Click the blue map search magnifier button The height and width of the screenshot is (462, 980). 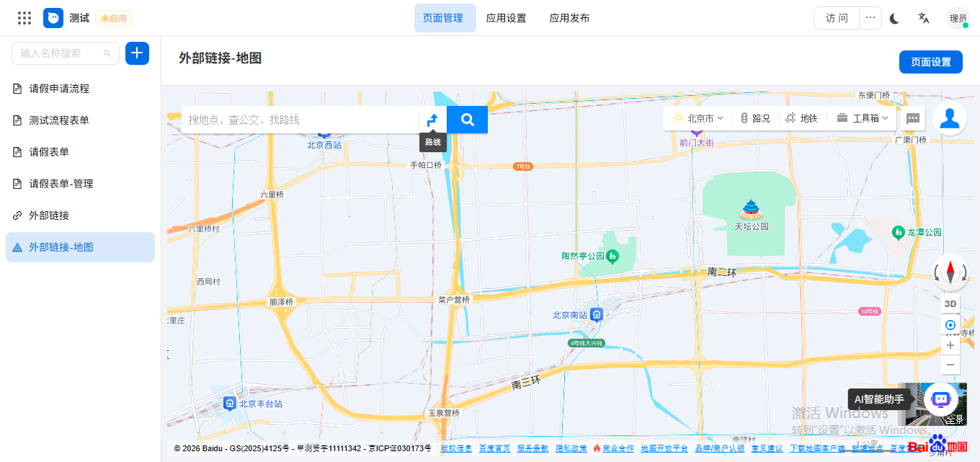468,120
